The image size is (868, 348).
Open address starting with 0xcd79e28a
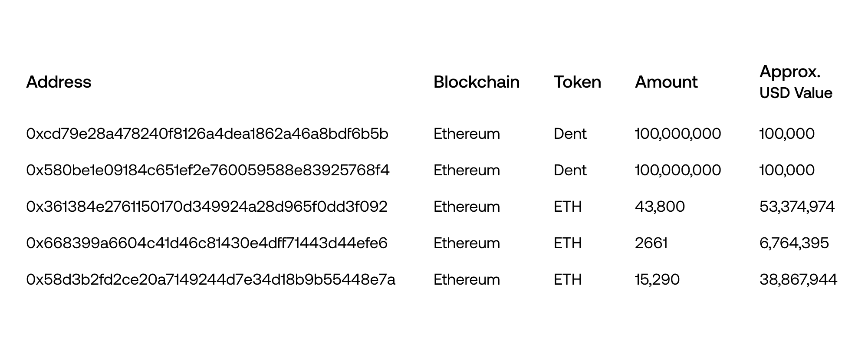(x=207, y=134)
